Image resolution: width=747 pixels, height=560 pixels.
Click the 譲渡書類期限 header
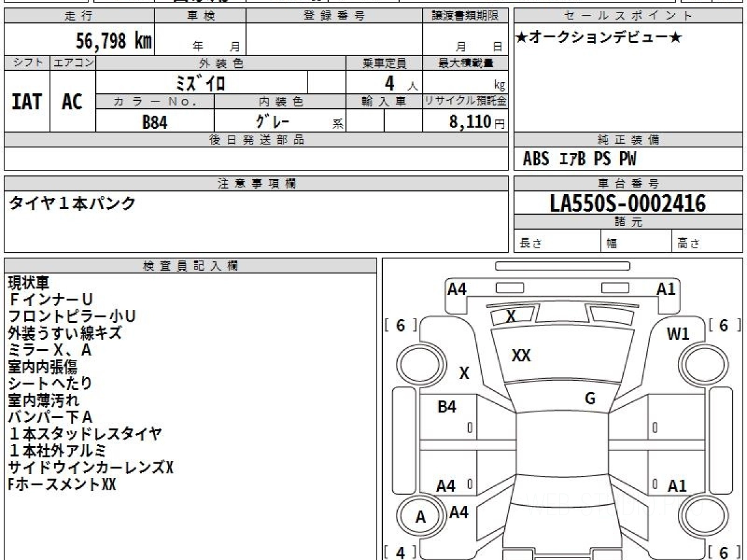tap(465, 16)
